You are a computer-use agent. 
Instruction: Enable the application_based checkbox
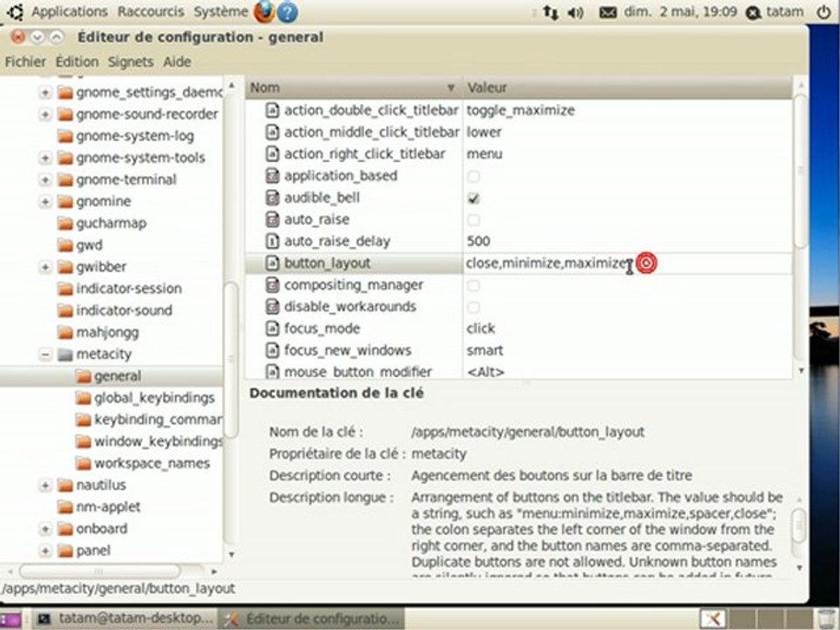coord(473,176)
